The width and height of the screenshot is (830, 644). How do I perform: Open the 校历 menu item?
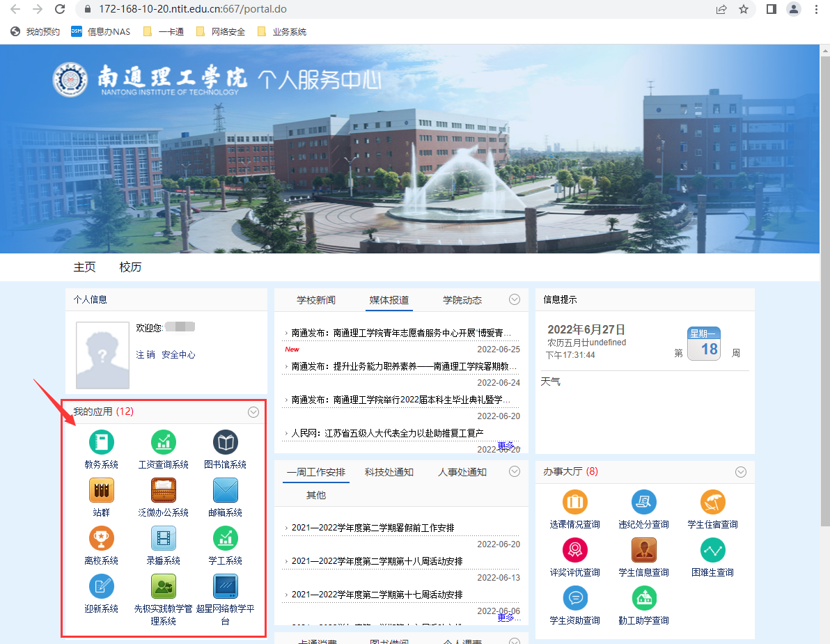[x=130, y=267]
